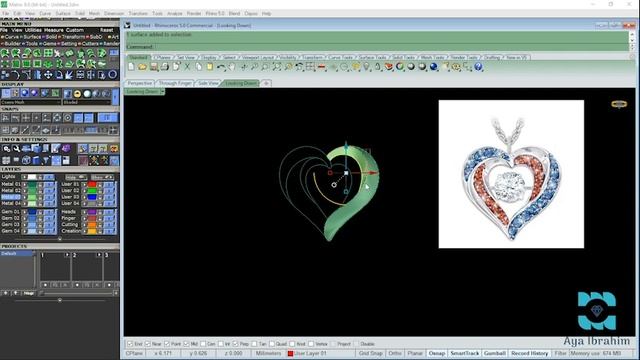The height and width of the screenshot is (360, 640).
Task: Click the Zoom Window magnifier icon
Action: pos(266,67)
